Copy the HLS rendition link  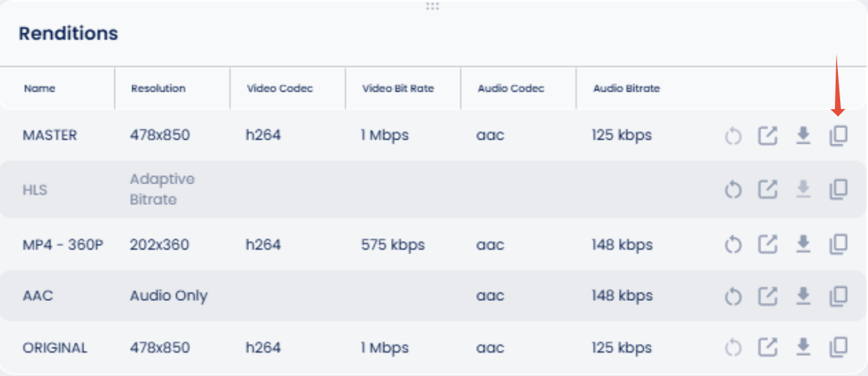pyautogui.click(x=838, y=190)
